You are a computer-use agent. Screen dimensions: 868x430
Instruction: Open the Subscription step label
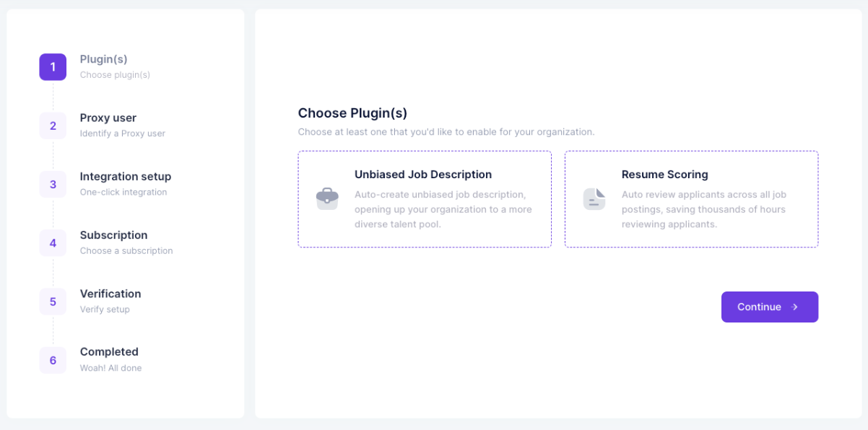pyautogui.click(x=114, y=235)
